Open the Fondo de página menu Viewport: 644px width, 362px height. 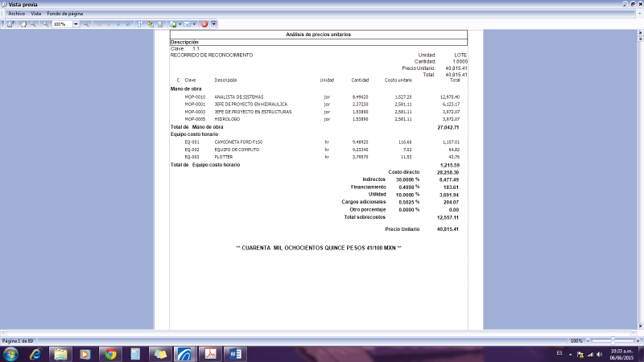click(64, 14)
